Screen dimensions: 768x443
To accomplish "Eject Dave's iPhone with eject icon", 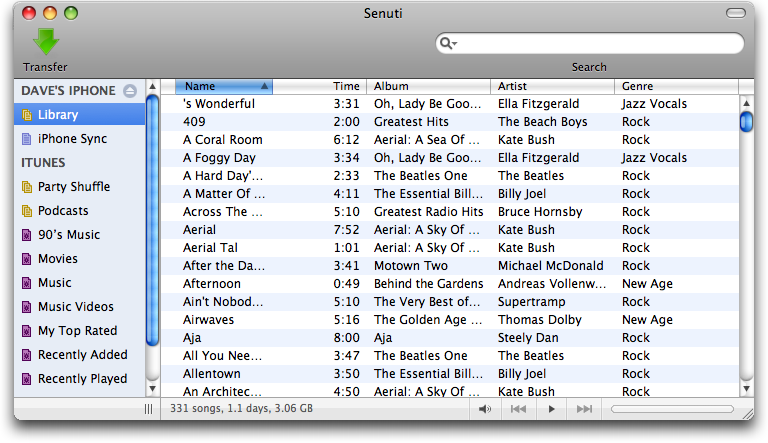I will coord(130,91).
